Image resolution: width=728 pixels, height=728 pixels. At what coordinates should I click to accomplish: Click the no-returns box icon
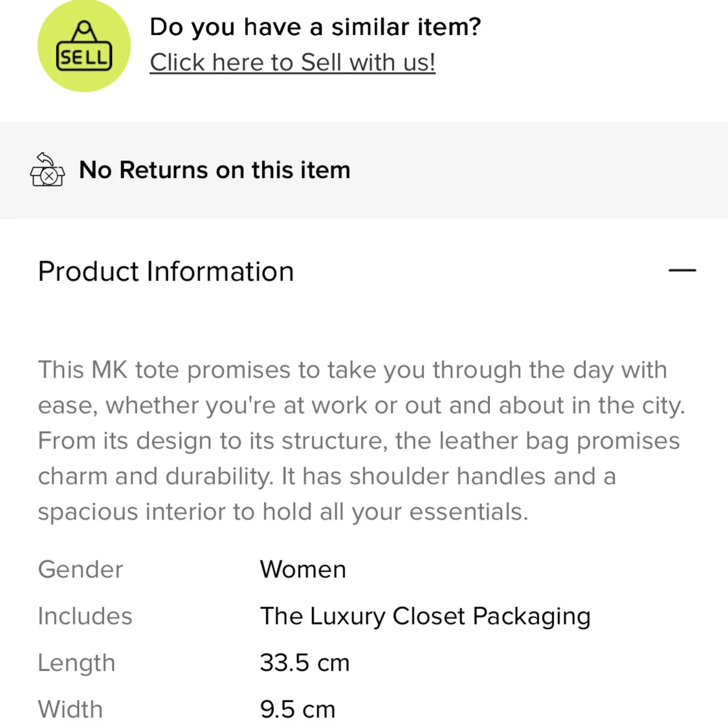pyautogui.click(x=47, y=170)
